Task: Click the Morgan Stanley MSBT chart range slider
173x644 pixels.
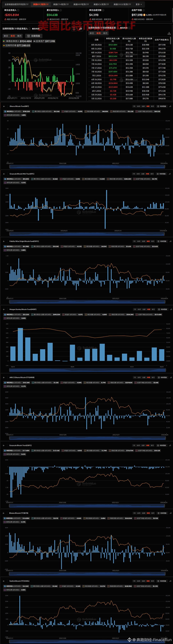Action: [87, 370]
